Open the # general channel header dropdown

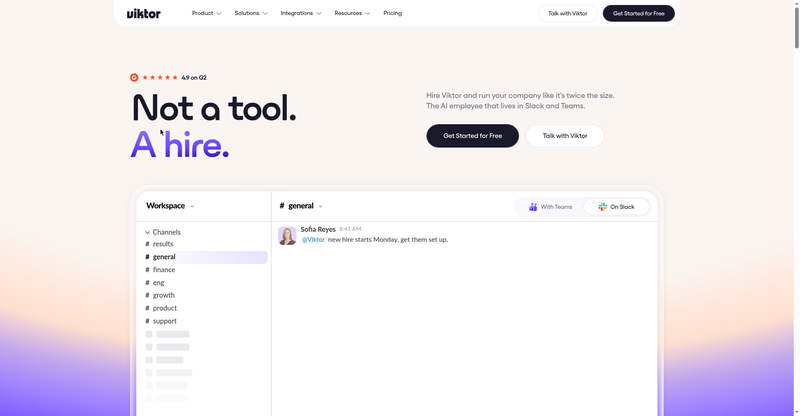click(301, 206)
